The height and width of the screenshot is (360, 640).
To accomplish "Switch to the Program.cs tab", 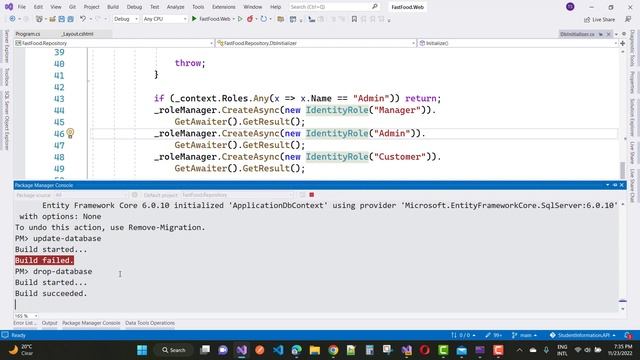I will (28, 34).
